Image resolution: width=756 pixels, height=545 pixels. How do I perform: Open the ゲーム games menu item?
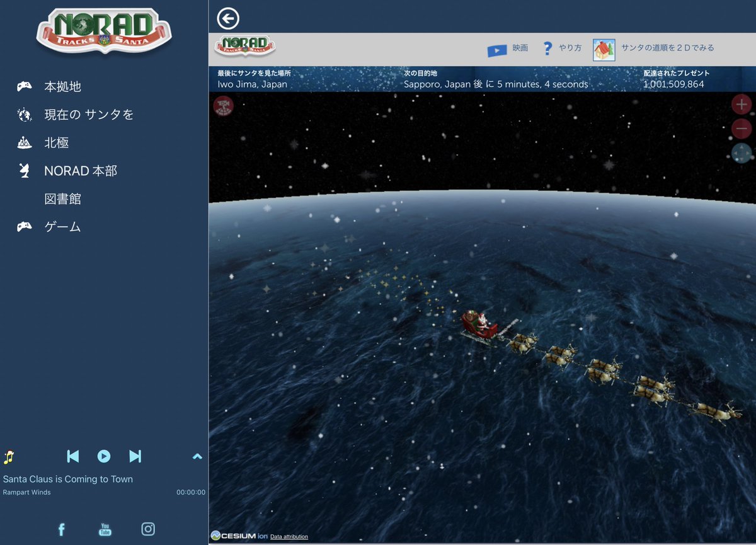tap(62, 227)
